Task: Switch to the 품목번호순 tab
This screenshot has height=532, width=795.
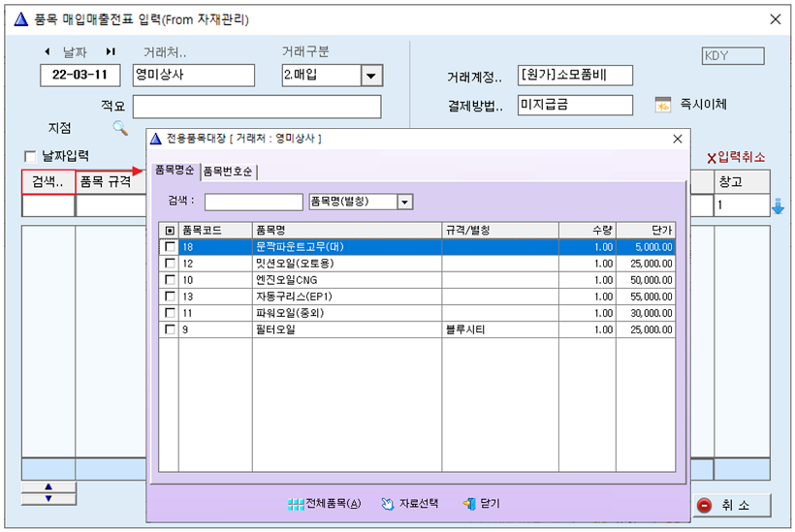Action: coord(228,172)
